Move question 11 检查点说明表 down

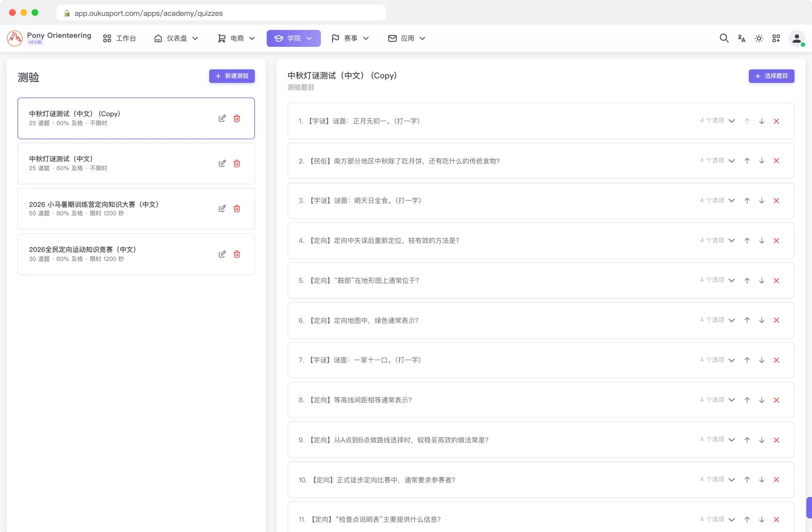(762, 519)
